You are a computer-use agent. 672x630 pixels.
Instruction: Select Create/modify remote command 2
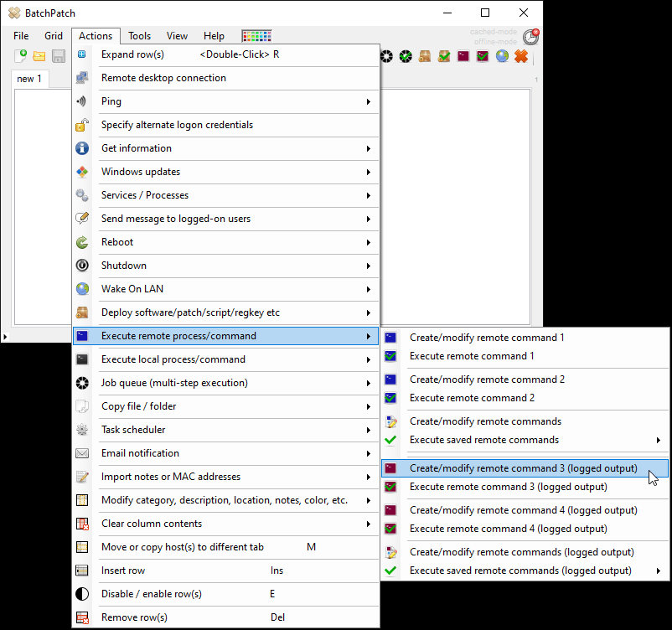point(525,380)
